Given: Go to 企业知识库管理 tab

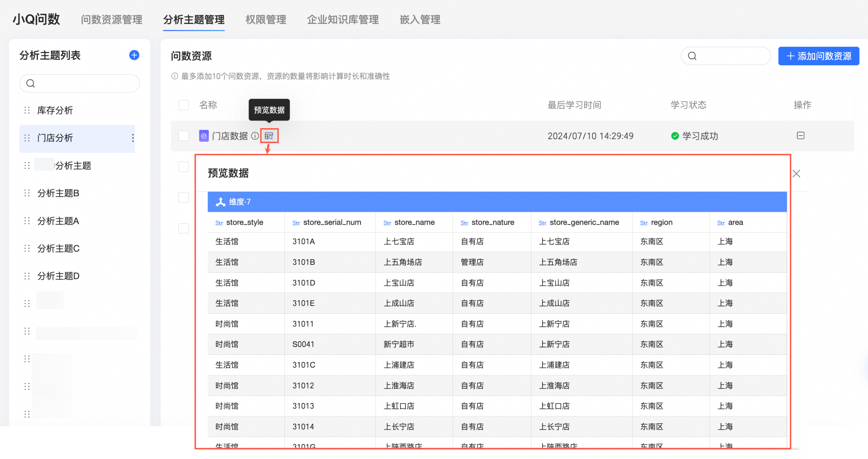Looking at the screenshot, I should [x=343, y=20].
